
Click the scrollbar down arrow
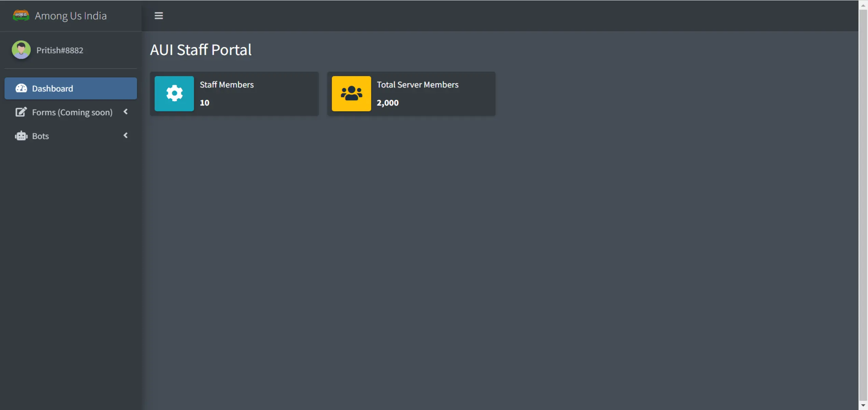[863, 405]
